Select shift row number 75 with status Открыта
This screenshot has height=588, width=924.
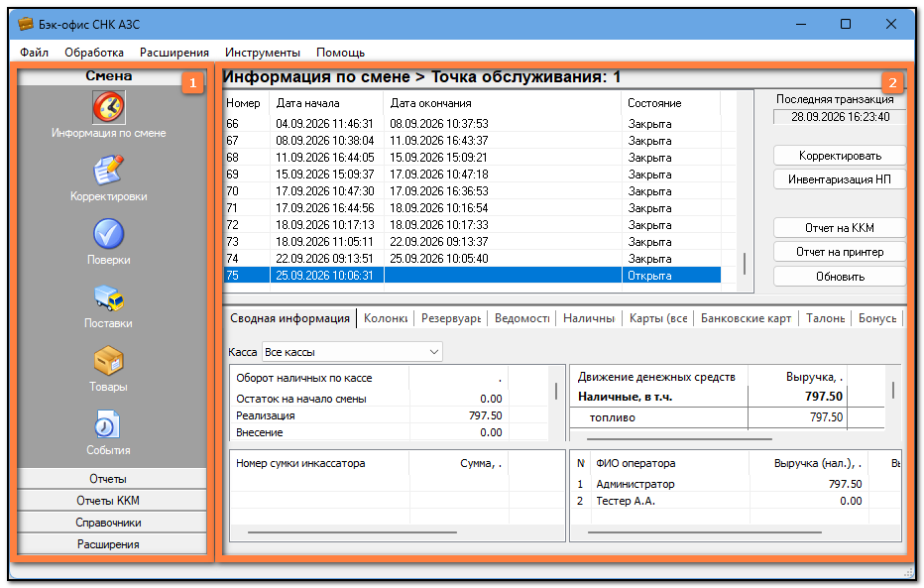tap(472, 275)
